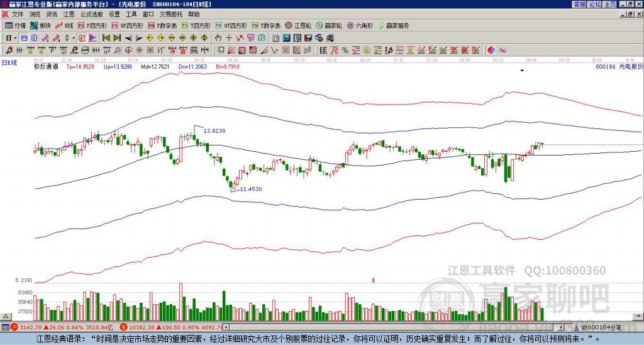This screenshot has width=644, height=345.
Task: Click the 600184 光电股份 stock label
Action: click(619, 67)
